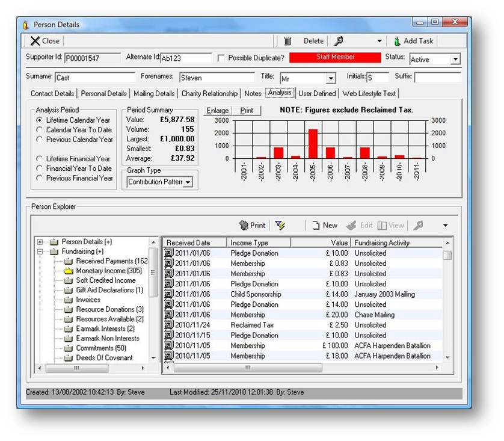Click the wrench tools icon in top toolbar
Viewport: 504px width, 441px height.
(338, 41)
